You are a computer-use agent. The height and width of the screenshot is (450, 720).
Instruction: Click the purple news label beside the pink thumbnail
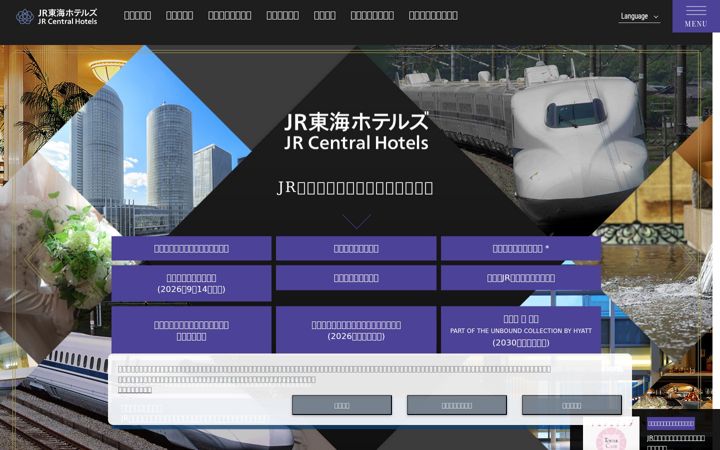point(670,423)
